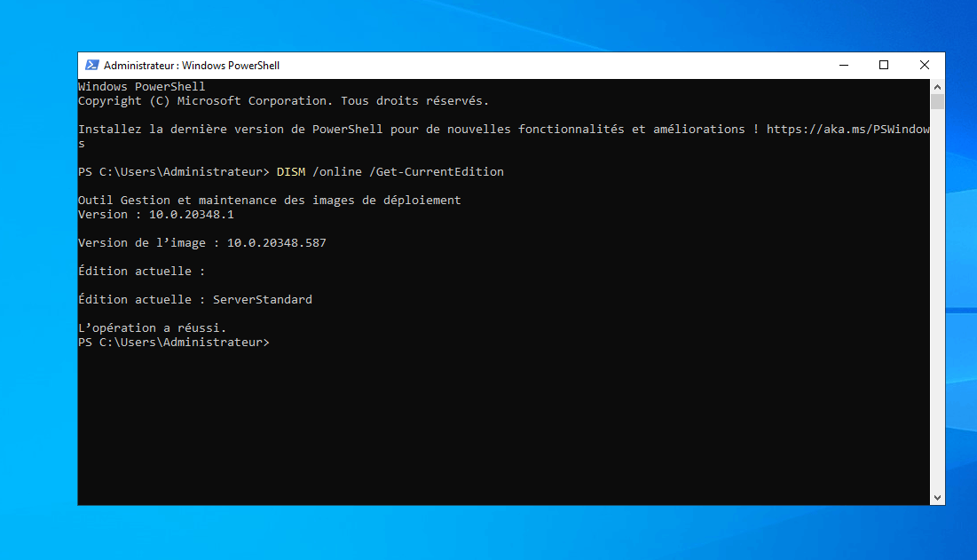Click the https://aka.ms/PSWindows URL text
977x560 pixels.
848,129
